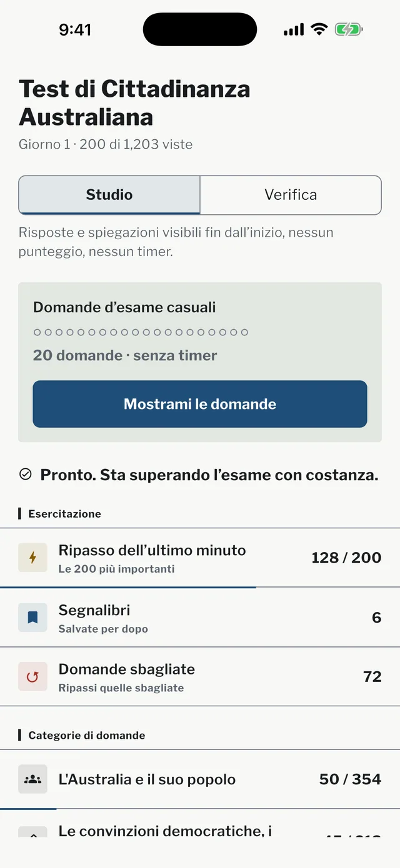Tap the people group category icon
The width and height of the screenshot is (400, 868).
tap(32, 779)
